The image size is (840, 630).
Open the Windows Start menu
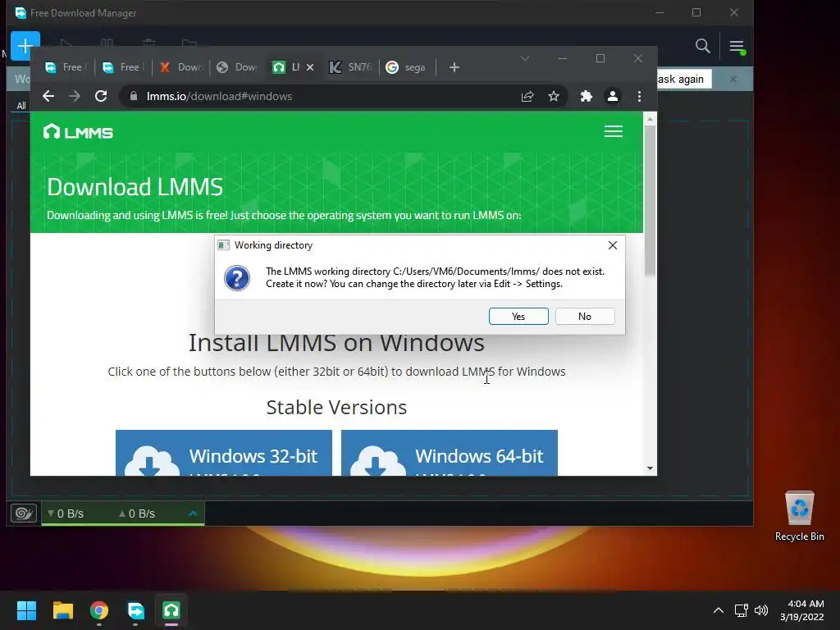point(26,610)
